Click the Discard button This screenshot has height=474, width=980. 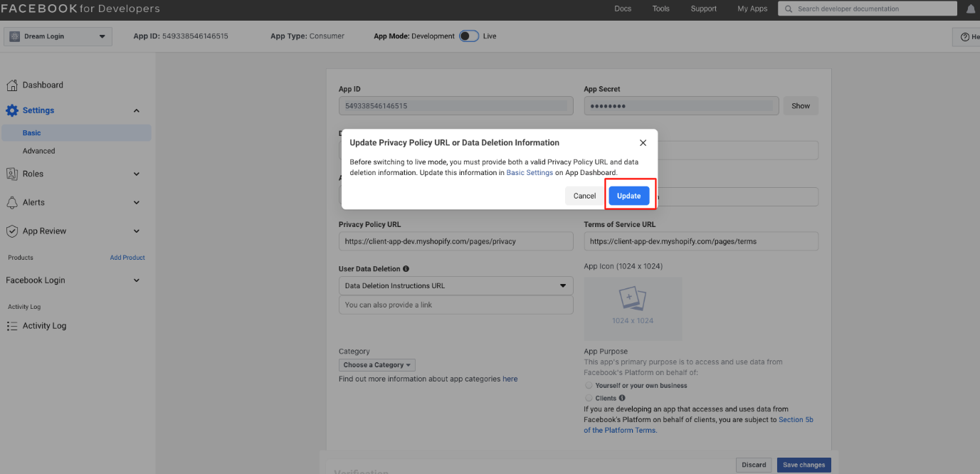[x=754, y=465]
